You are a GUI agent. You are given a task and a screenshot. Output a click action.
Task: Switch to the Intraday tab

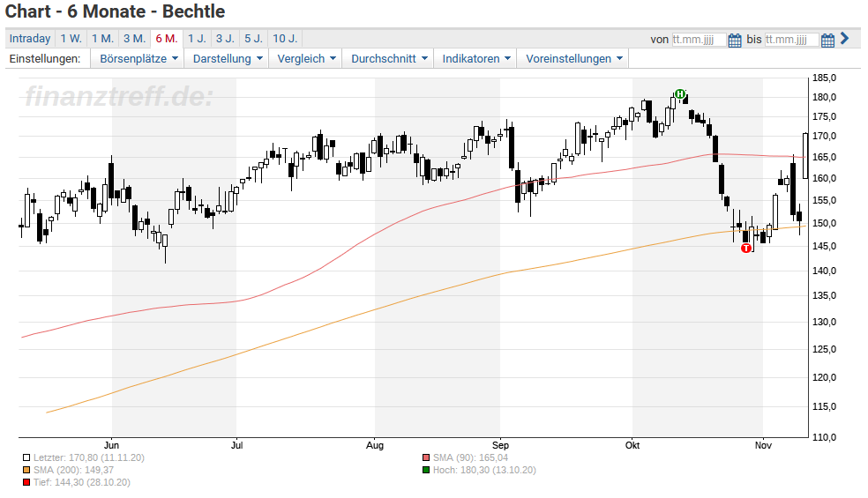click(x=30, y=39)
